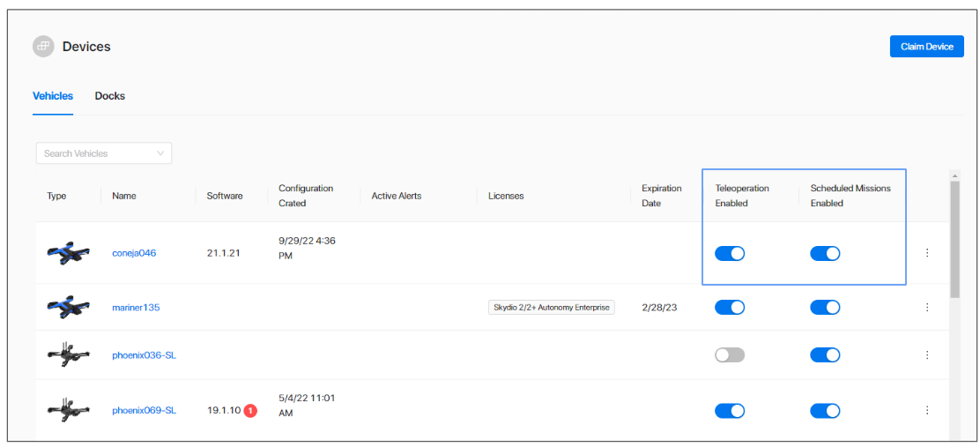Click the mariner135 drone thumbnail
This screenshot has height=447, width=980.
[x=68, y=307]
